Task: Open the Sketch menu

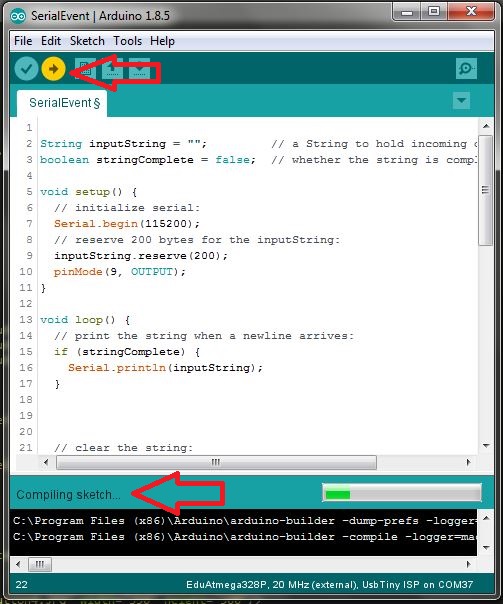Action: point(87,41)
